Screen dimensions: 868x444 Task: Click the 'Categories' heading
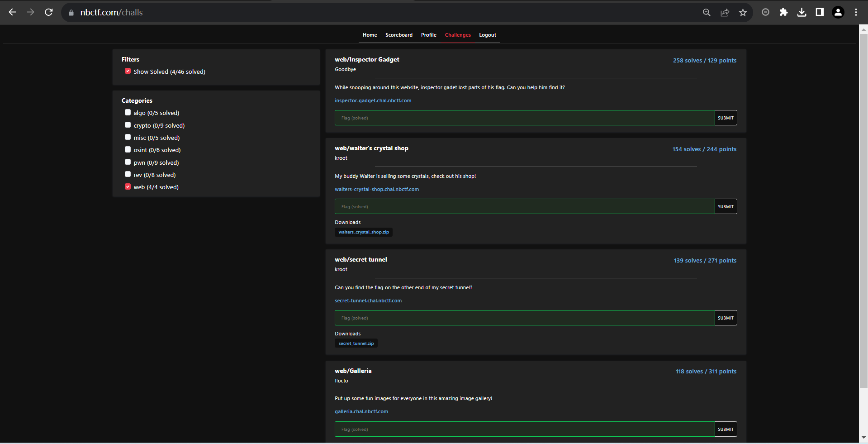pyautogui.click(x=137, y=100)
